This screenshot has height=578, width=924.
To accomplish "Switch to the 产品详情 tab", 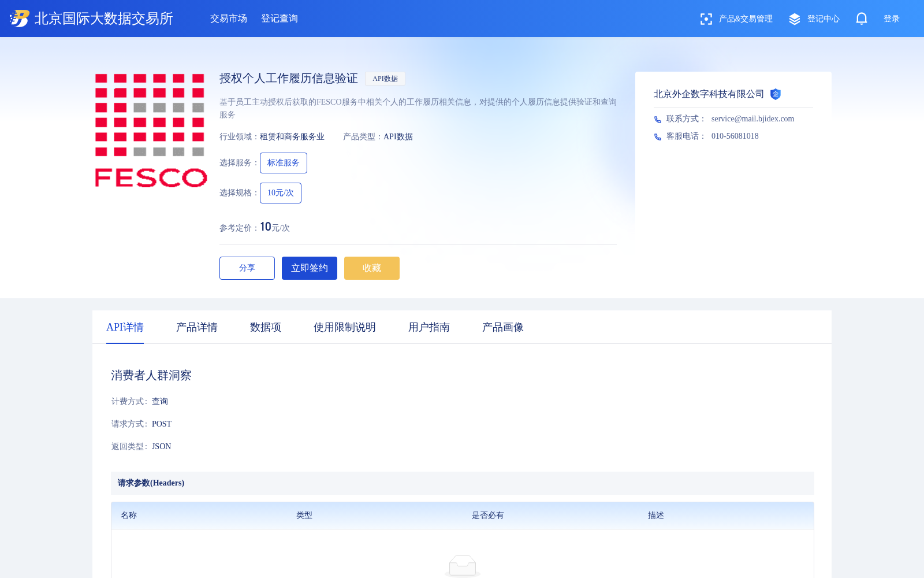I will point(197,327).
